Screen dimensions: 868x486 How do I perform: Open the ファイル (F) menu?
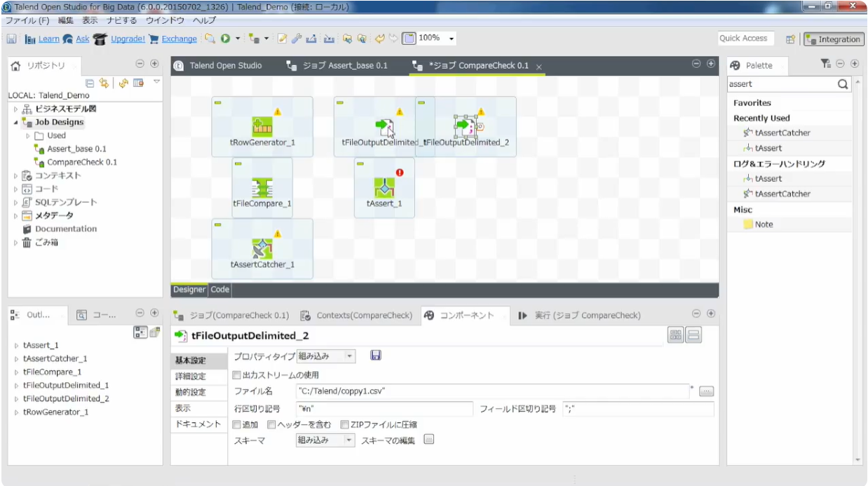(x=27, y=20)
